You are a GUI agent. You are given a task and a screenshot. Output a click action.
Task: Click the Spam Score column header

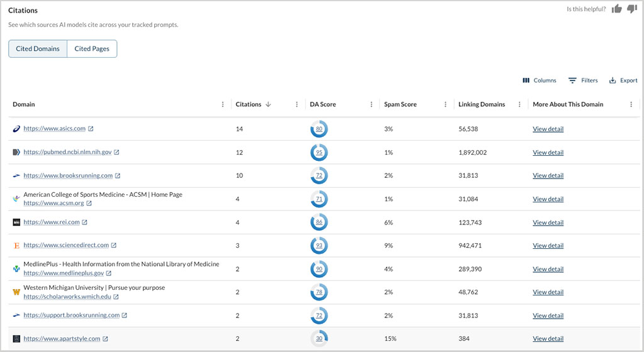[x=401, y=104]
